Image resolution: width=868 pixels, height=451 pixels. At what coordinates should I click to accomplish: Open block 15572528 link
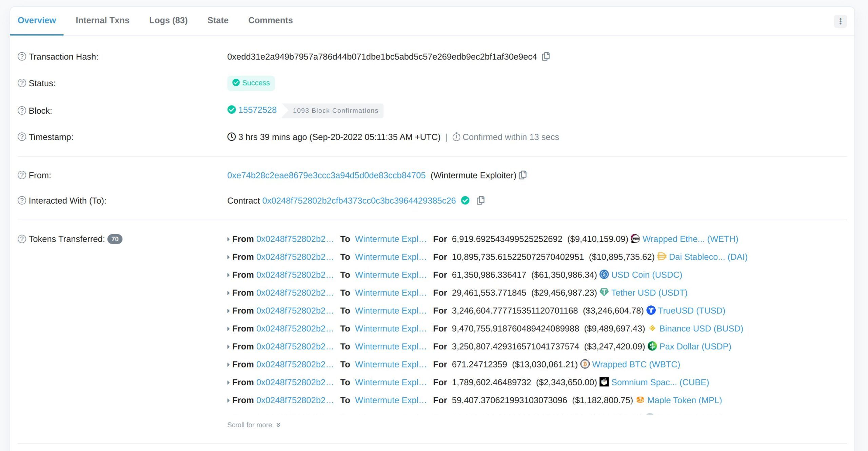pyautogui.click(x=257, y=110)
